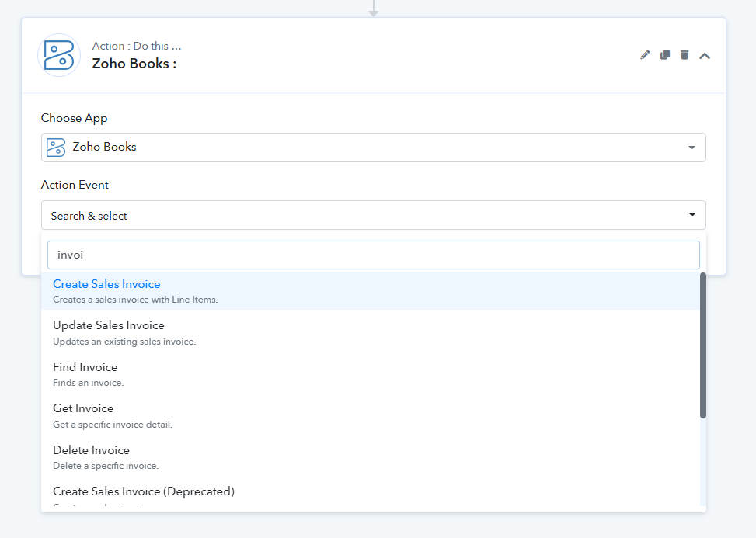Screen dimensions: 756x538
Task: Click 'Finds an invoice.' description text
Action: click(89, 383)
